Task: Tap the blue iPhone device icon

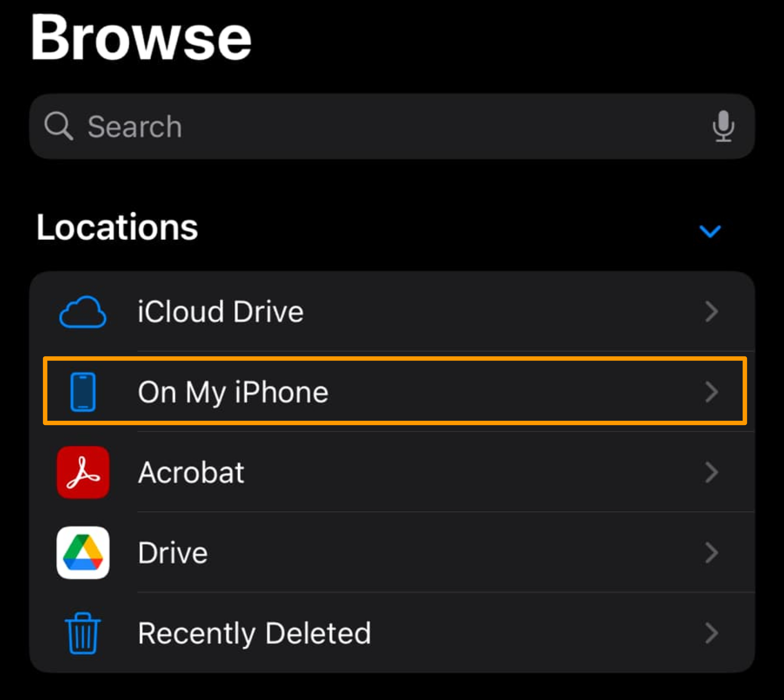Action: tap(83, 392)
